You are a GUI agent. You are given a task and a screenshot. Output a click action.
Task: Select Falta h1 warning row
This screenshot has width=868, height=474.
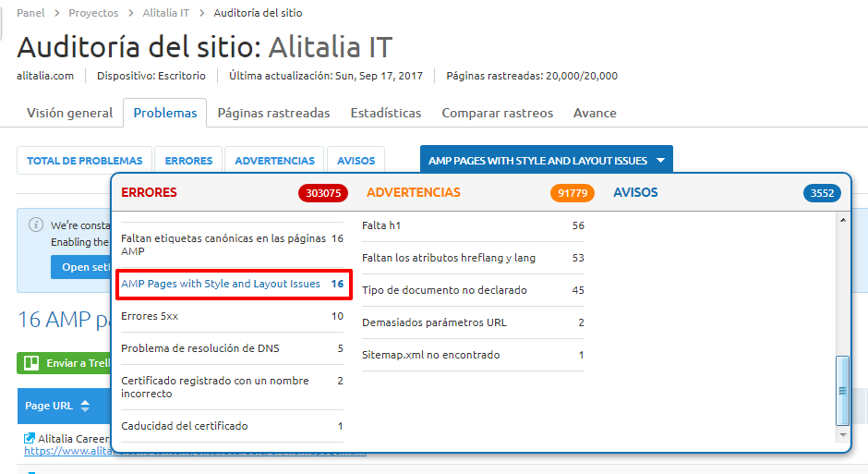tap(474, 225)
